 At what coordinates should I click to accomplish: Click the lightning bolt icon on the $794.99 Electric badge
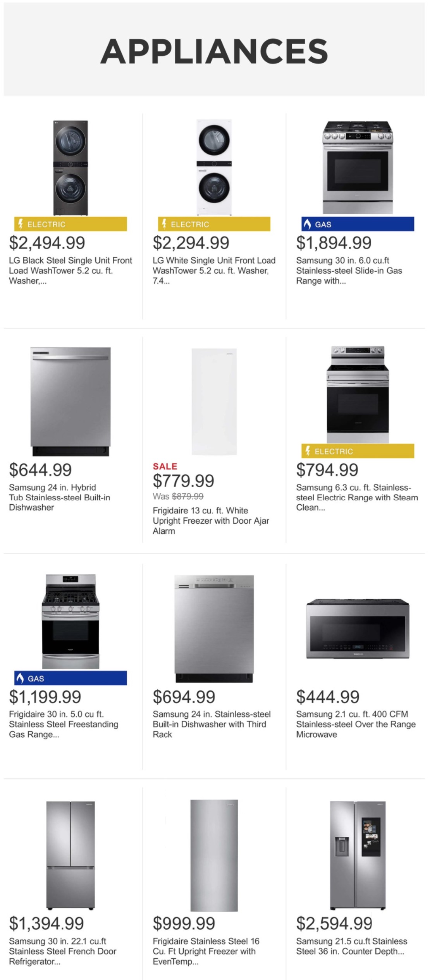coord(308,451)
